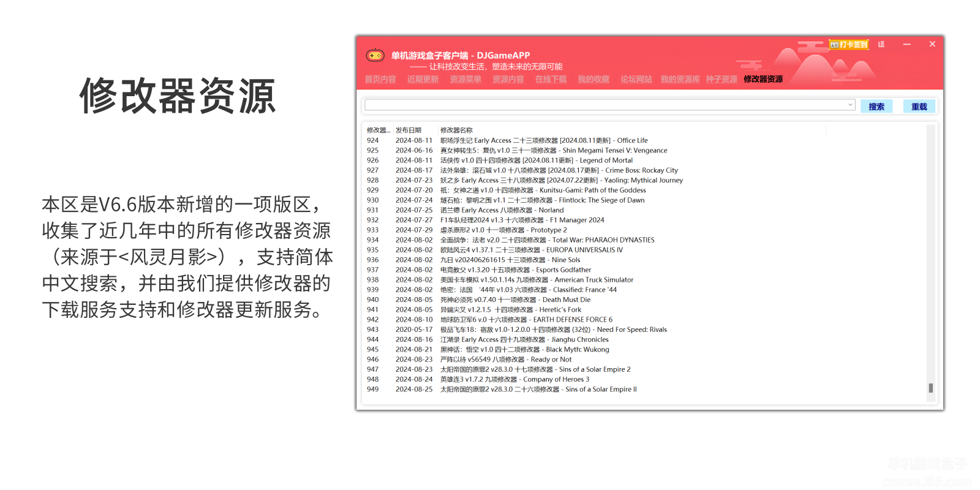The image size is (980, 490).
Task: Click the 修改器... ID column header
Action: pos(379,130)
